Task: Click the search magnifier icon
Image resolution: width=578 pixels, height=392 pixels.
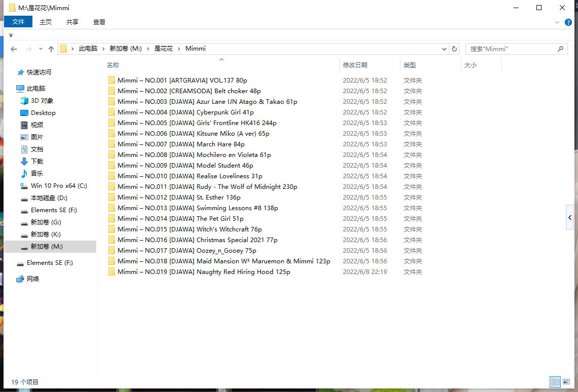Action: pyautogui.click(x=560, y=49)
